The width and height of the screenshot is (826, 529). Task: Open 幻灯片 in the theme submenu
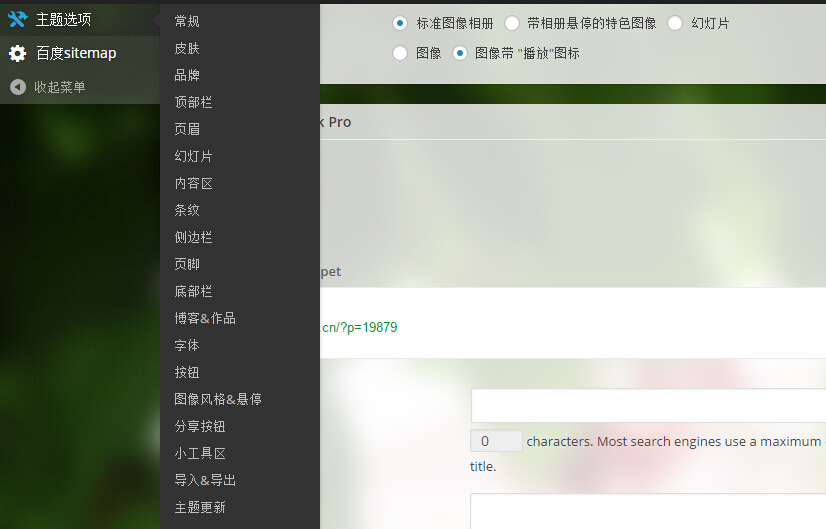click(x=193, y=156)
